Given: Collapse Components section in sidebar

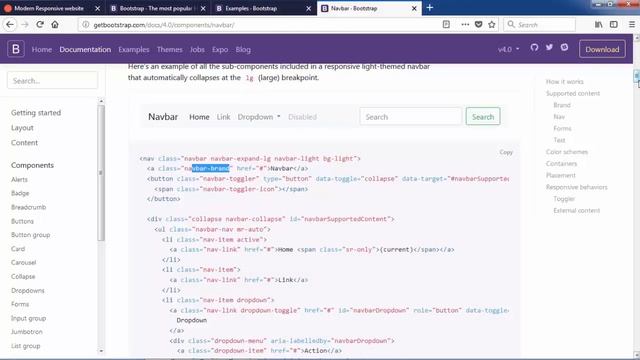Looking at the screenshot, I should tap(32, 165).
